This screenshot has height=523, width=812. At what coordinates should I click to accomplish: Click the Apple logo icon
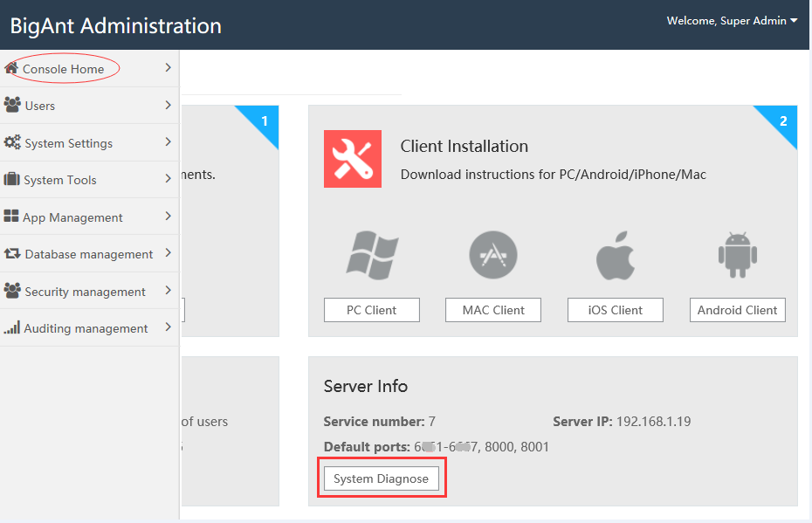[x=616, y=255]
